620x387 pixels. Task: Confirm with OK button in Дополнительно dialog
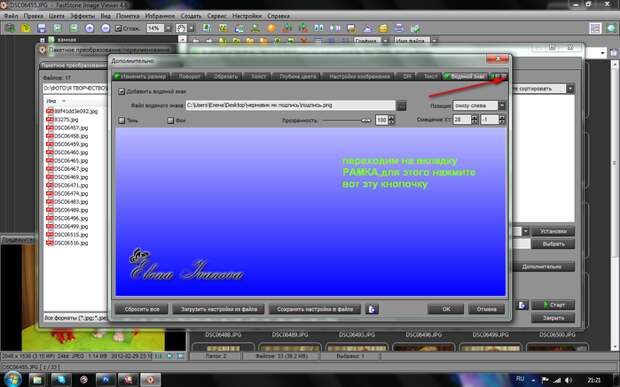point(446,309)
